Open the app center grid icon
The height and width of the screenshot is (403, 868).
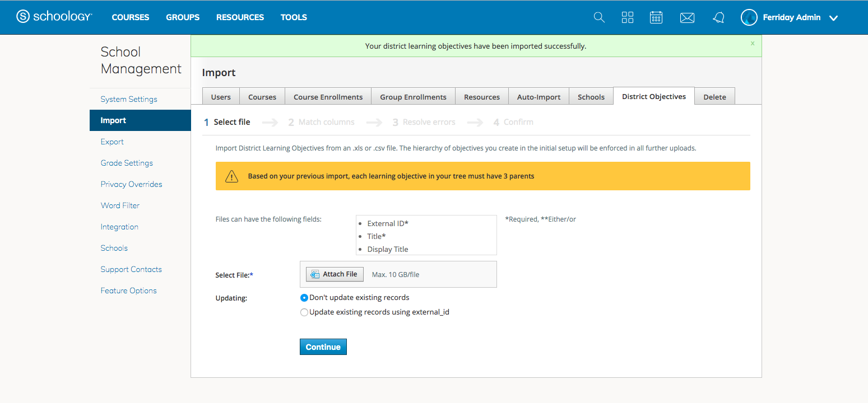(x=628, y=17)
